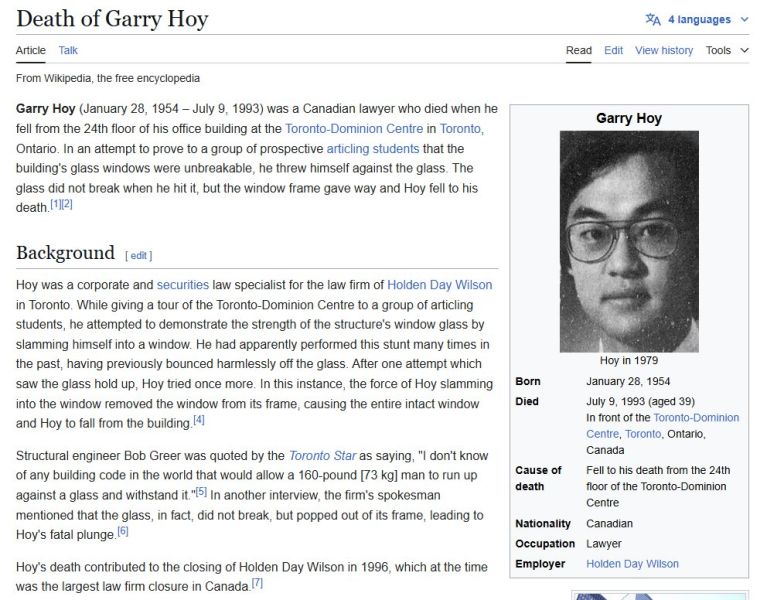Follow the Toronto-Dominion Centre link in intro
This screenshot has height=600, width=767.
[354, 128]
